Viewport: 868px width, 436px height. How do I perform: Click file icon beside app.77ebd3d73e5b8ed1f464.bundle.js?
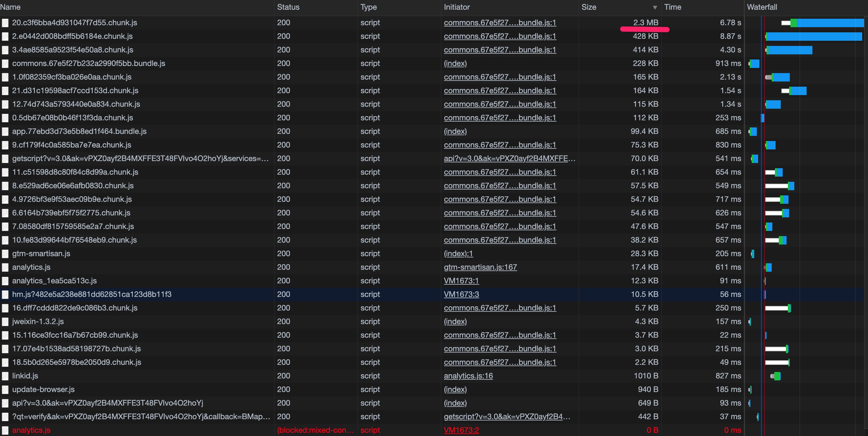pos(5,132)
